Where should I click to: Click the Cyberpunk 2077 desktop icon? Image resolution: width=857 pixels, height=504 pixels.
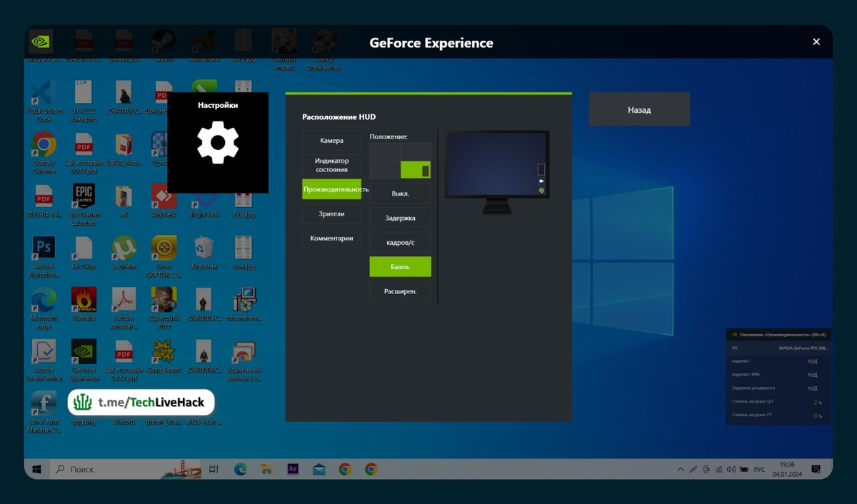click(x=164, y=307)
